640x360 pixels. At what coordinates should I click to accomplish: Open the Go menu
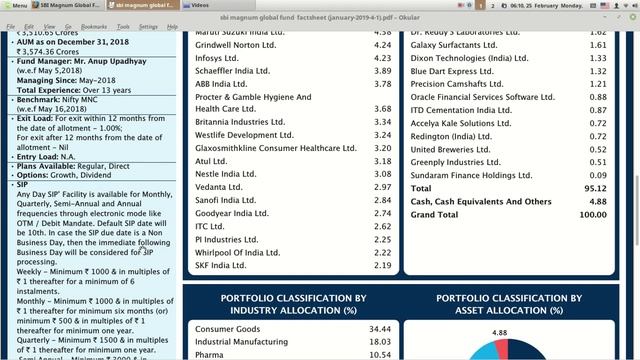point(68,27)
